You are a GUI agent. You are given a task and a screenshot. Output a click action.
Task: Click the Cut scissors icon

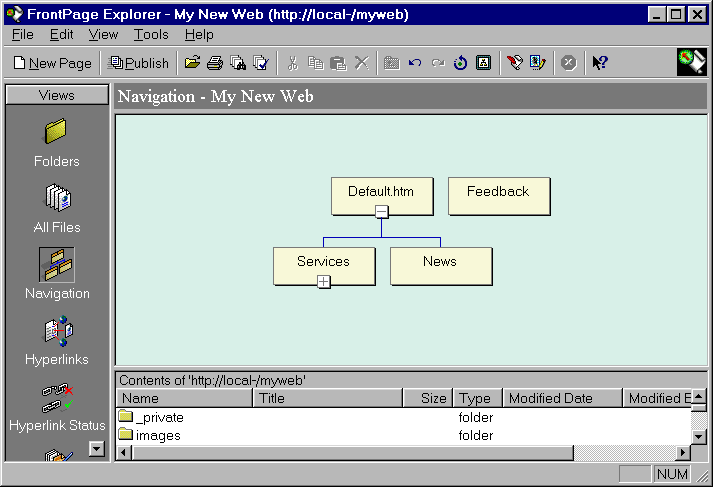click(292, 63)
